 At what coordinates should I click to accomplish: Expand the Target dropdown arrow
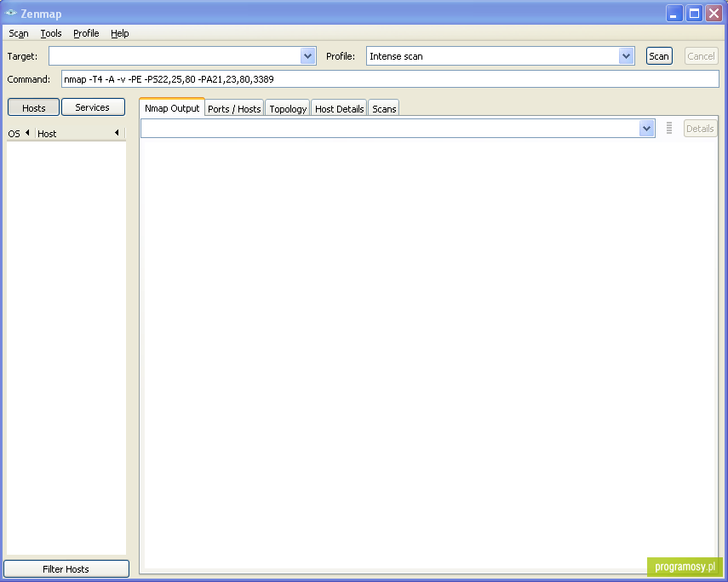click(307, 56)
